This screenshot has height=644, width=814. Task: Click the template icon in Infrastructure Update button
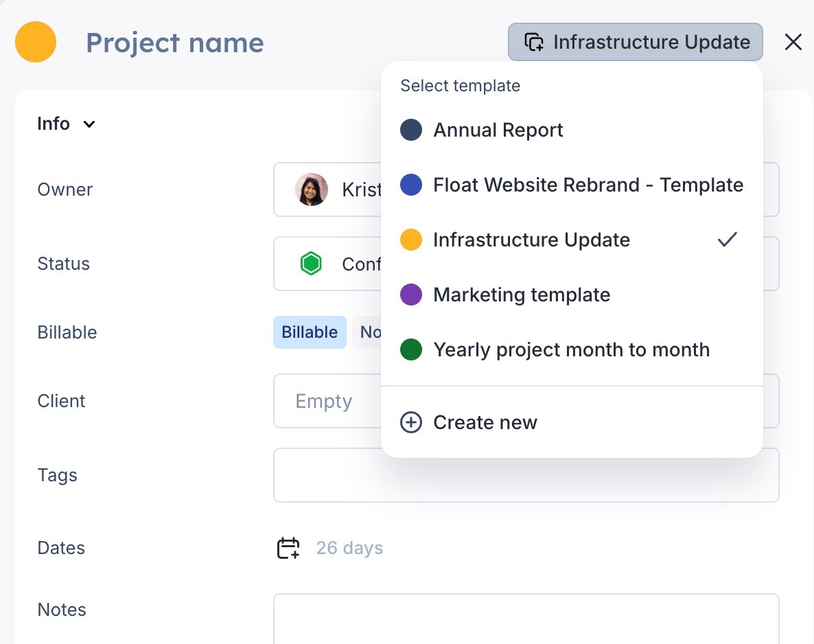click(x=534, y=42)
